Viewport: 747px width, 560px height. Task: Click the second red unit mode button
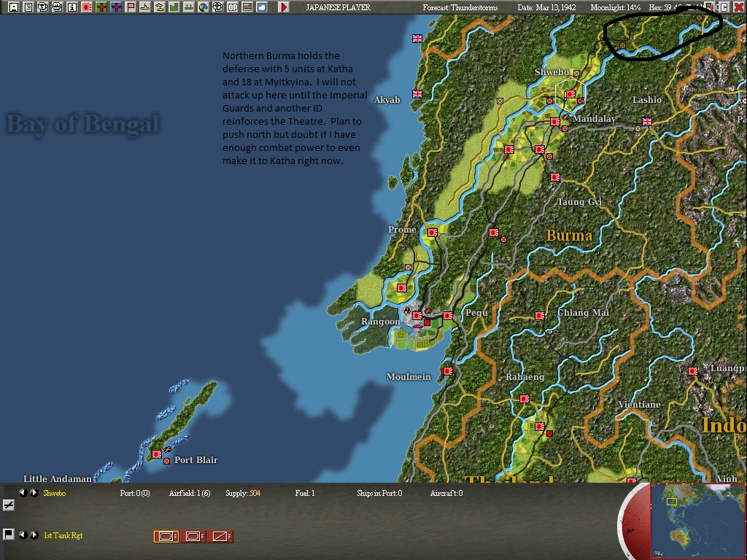coord(193,536)
